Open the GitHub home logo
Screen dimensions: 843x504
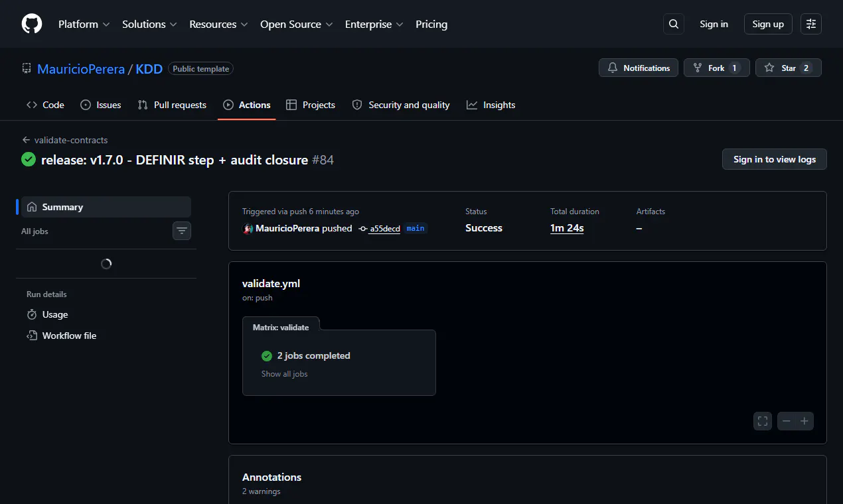(x=32, y=24)
